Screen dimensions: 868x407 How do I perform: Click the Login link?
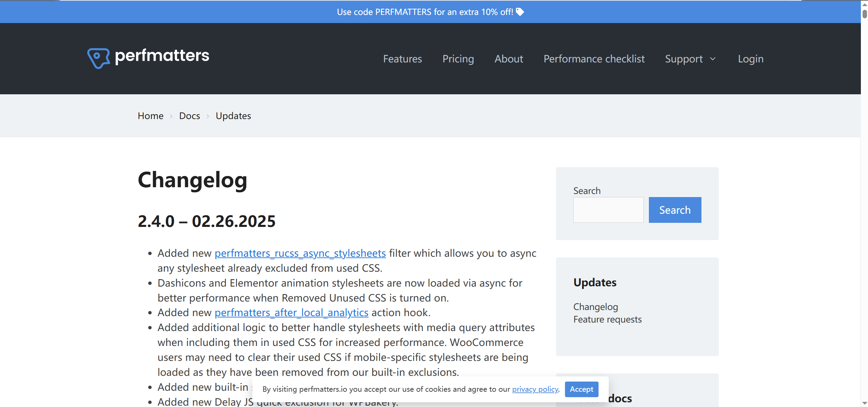[750, 59]
